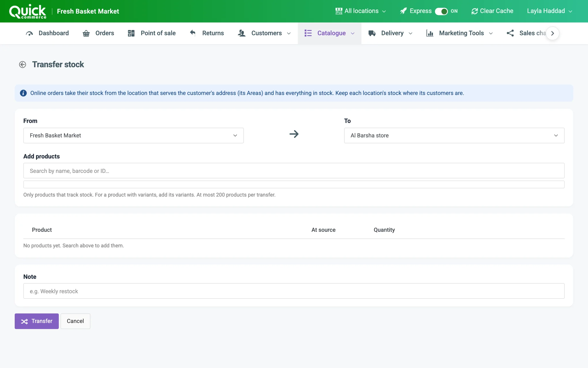Open Point of sale

[x=152, y=33]
